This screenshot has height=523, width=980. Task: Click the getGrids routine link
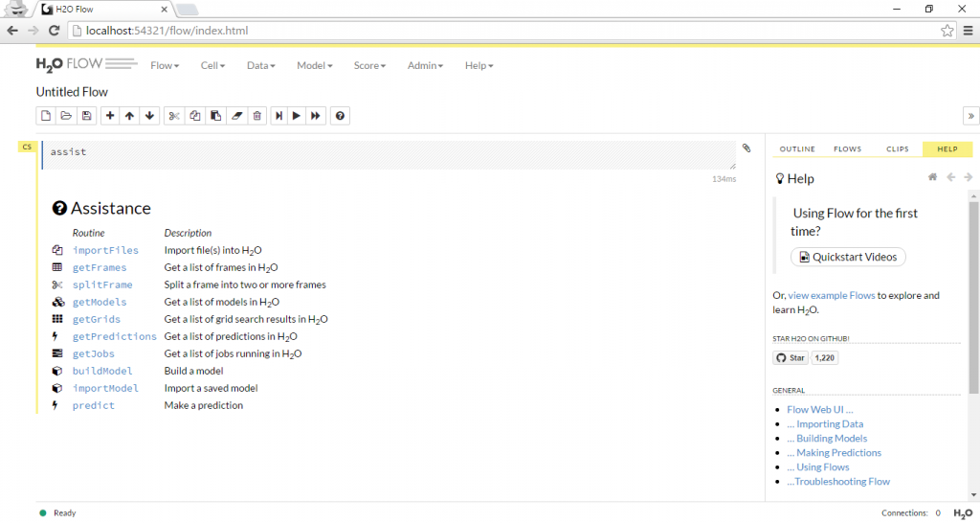(x=97, y=319)
